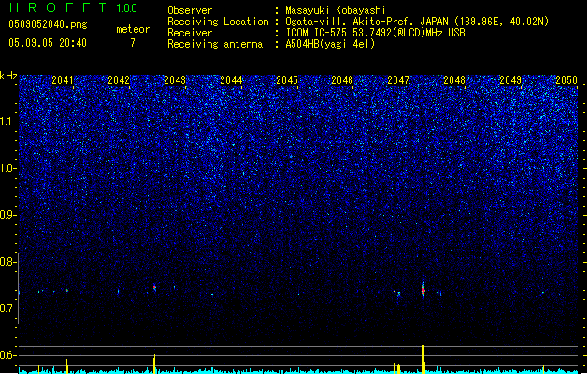
Task: Click the 2043 time marker
Action: pyautogui.click(x=175, y=79)
